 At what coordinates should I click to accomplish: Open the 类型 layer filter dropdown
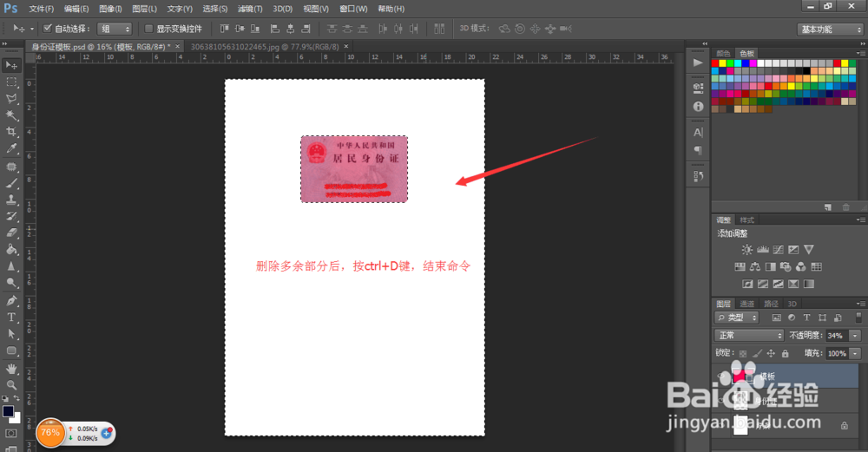coord(737,318)
